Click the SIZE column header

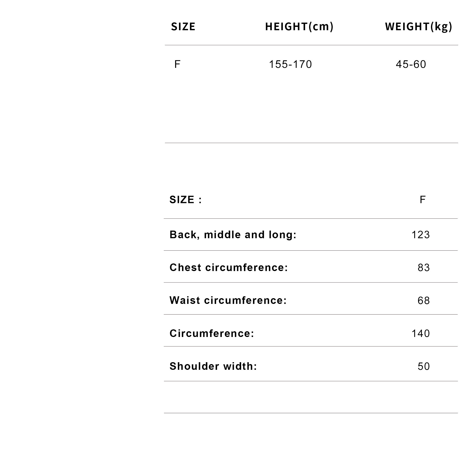point(183,26)
